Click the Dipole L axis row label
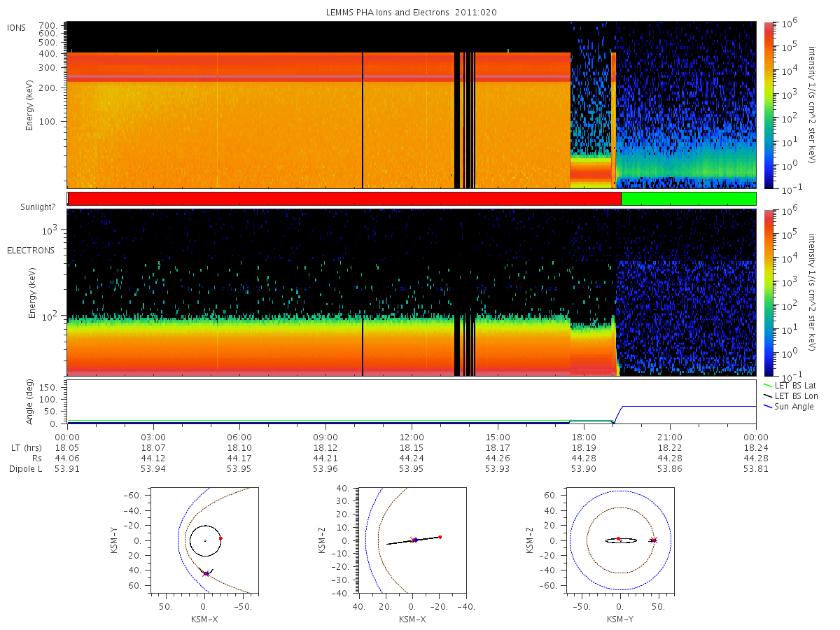 (x=25, y=469)
